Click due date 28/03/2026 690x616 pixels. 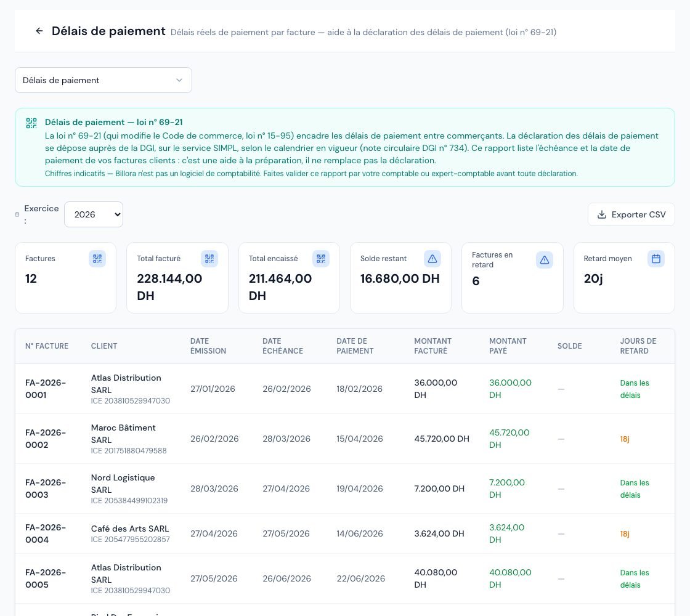(286, 439)
